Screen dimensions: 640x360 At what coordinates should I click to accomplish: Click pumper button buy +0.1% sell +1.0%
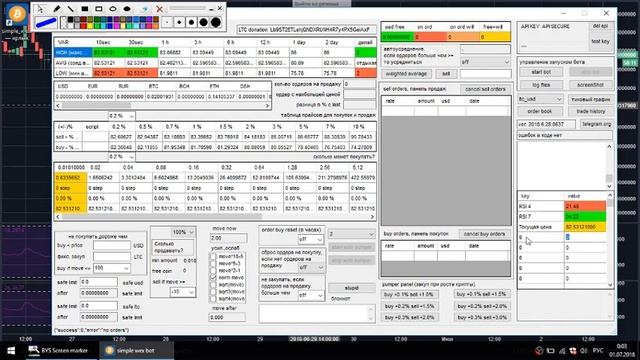pos(410,294)
